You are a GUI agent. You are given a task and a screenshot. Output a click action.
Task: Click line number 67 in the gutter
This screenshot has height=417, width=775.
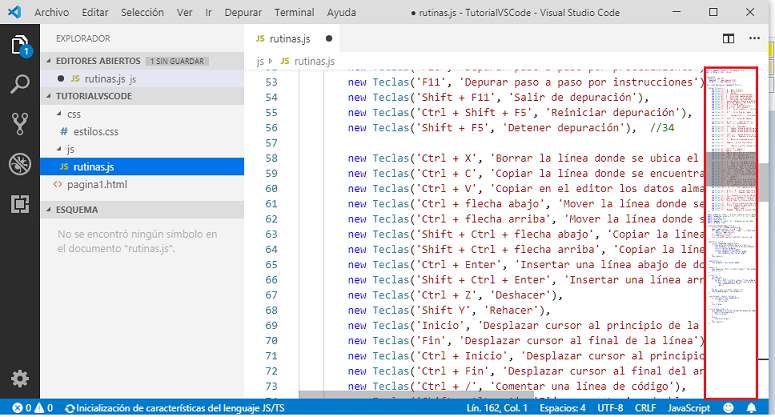[271, 295]
